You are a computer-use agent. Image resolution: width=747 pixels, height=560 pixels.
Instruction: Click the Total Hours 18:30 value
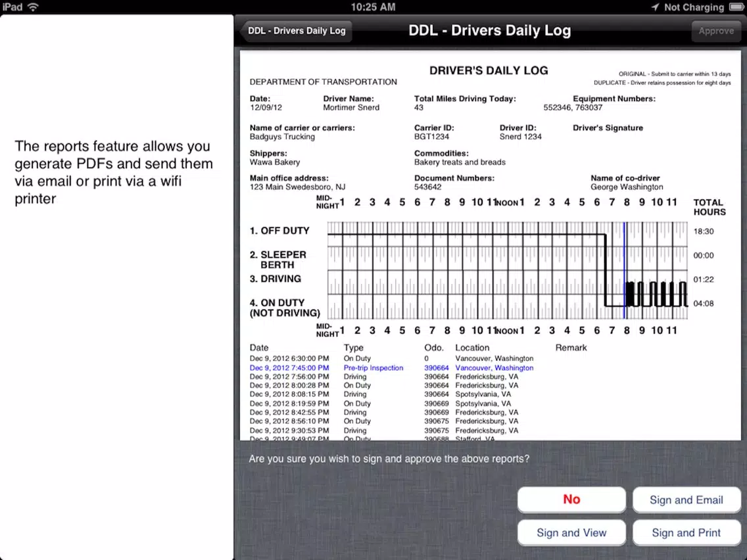point(703,231)
